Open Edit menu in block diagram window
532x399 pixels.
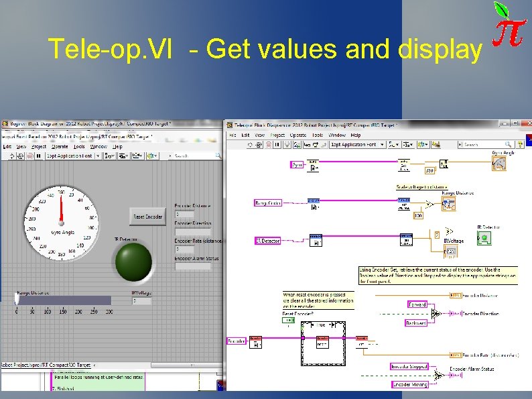coord(245,135)
